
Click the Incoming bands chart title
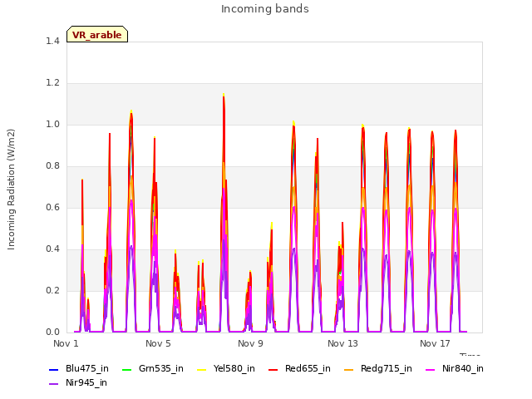[265, 9]
